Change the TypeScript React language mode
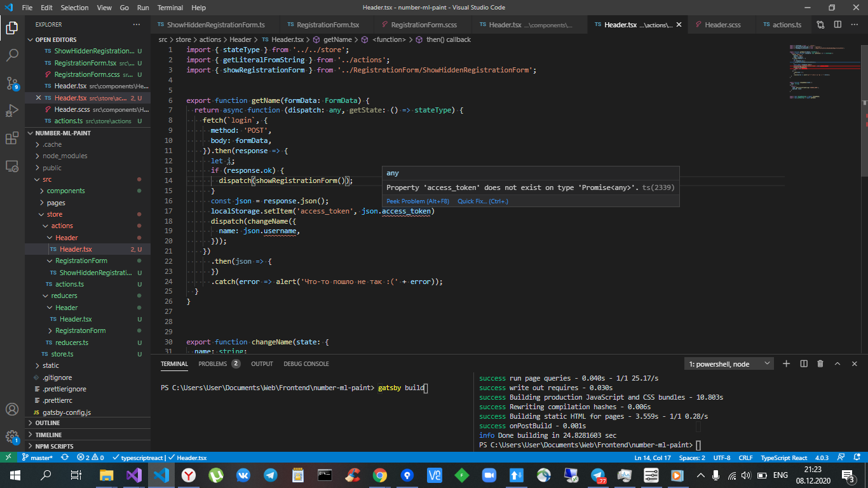 (x=784, y=457)
